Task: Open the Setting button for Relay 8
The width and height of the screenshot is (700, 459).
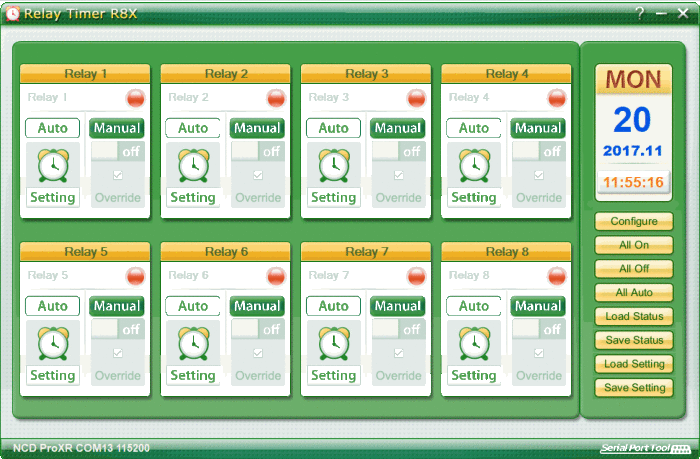Action: tap(474, 376)
